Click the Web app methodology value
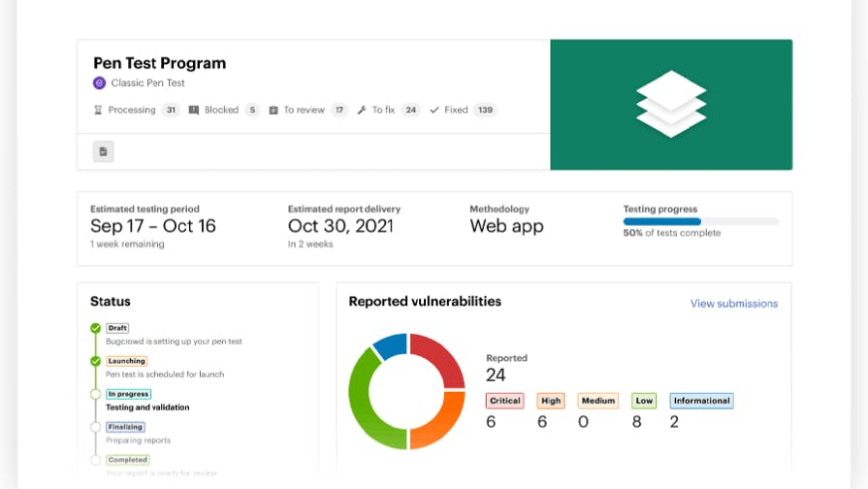The width and height of the screenshot is (868, 489). pos(506,226)
